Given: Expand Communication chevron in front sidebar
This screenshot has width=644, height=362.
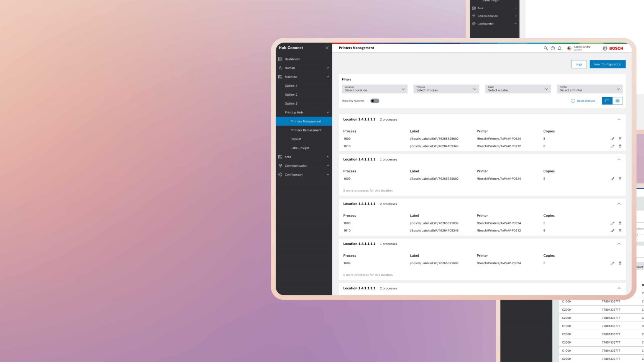Looking at the screenshot, I should pos(328,165).
